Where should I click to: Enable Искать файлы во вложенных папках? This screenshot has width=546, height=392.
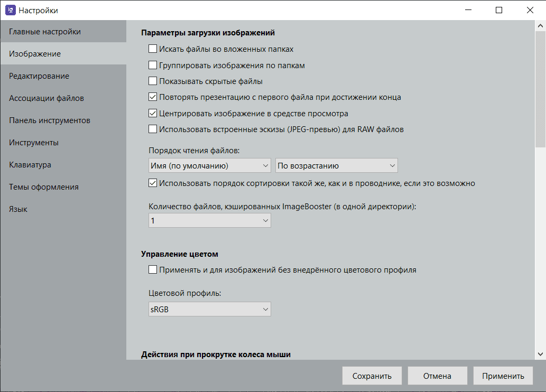(153, 49)
